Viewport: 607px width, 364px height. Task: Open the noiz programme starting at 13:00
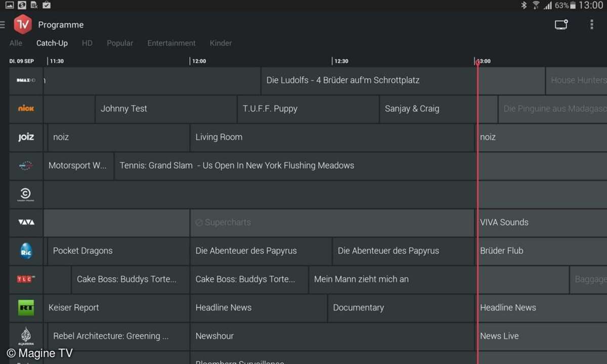tap(541, 137)
